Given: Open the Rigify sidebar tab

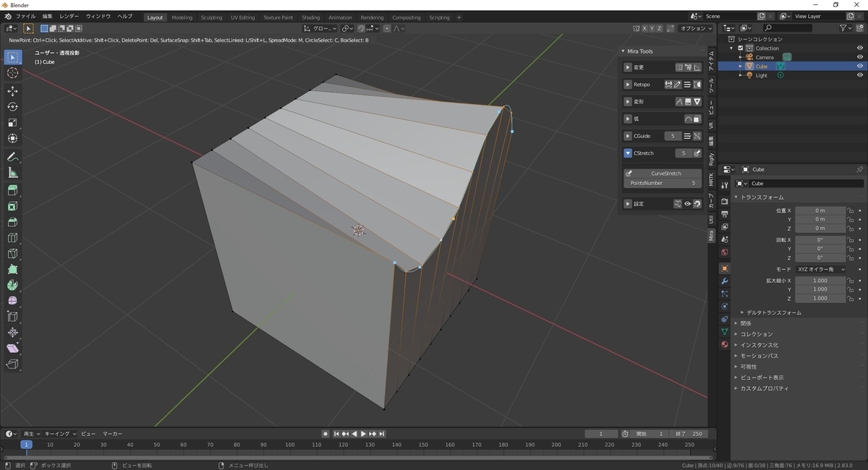Looking at the screenshot, I should (712, 160).
